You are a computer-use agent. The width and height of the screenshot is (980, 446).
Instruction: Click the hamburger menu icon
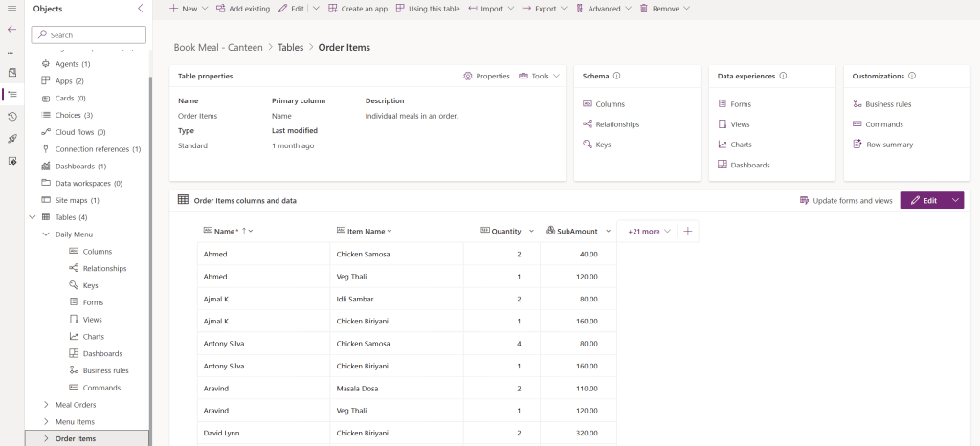click(x=11, y=8)
